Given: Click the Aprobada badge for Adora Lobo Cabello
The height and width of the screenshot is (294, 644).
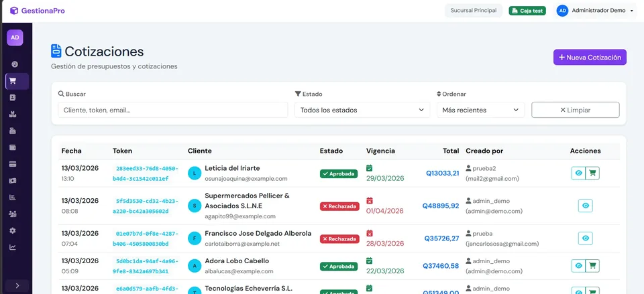Looking at the screenshot, I should click(x=339, y=266).
